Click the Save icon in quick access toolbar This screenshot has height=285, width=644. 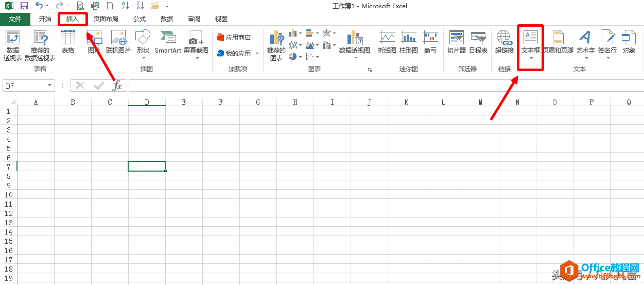(x=24, y=6)
